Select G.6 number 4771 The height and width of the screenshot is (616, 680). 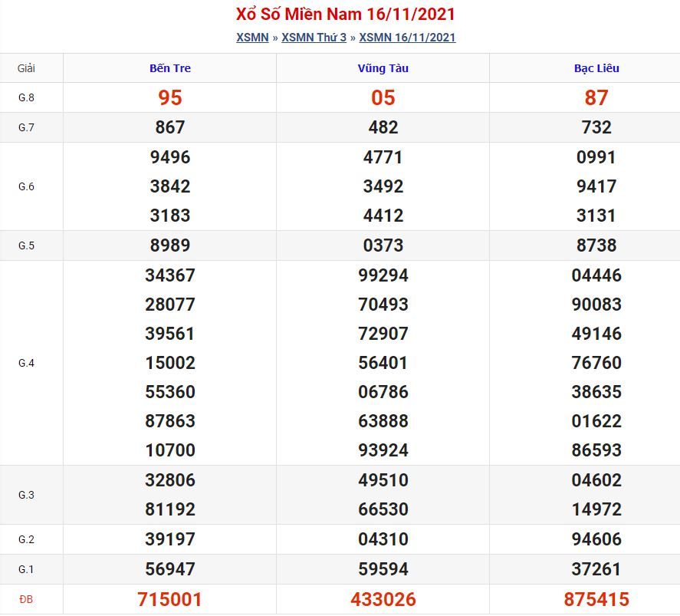coord(383,157)
